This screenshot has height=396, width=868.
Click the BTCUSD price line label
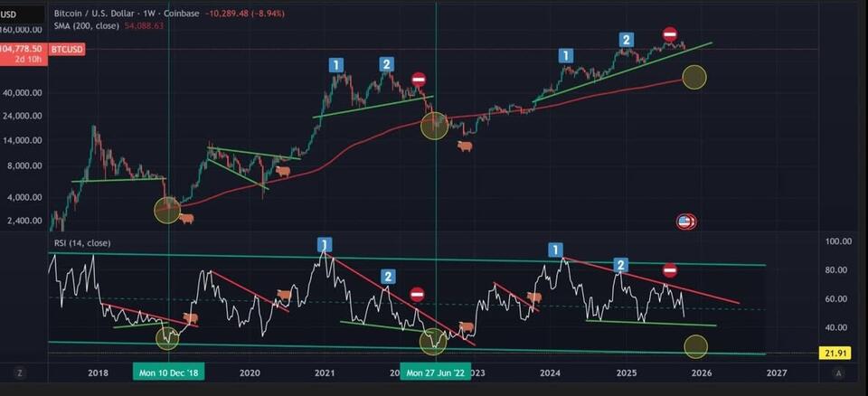pos(67,50)
